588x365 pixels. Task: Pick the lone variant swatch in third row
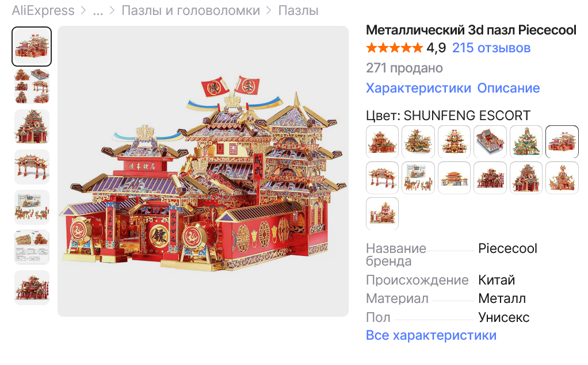coord(382,214)
